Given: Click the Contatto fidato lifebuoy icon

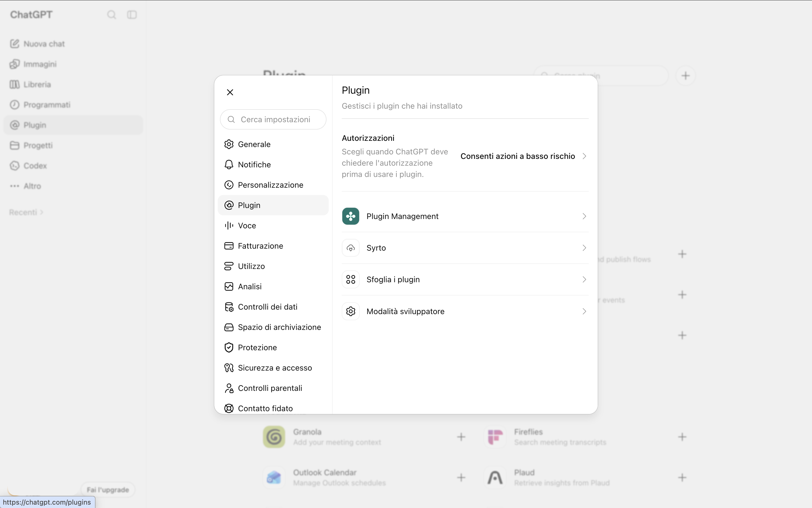Looking at the screenshot, I should (229, 409).
